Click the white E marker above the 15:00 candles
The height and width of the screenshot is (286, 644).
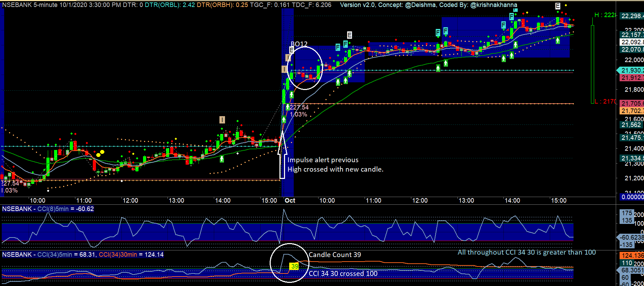coord(558,6)
